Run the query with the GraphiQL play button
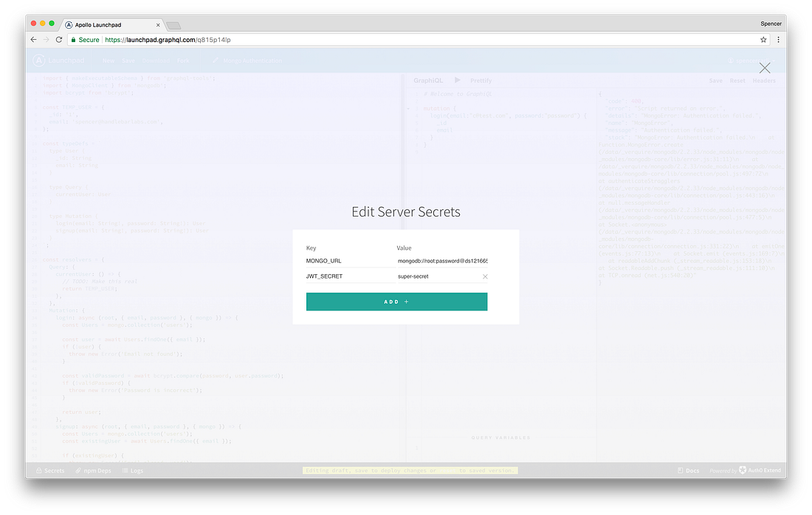The width and height of the screenshot is (812, 515). click(458, 81)
